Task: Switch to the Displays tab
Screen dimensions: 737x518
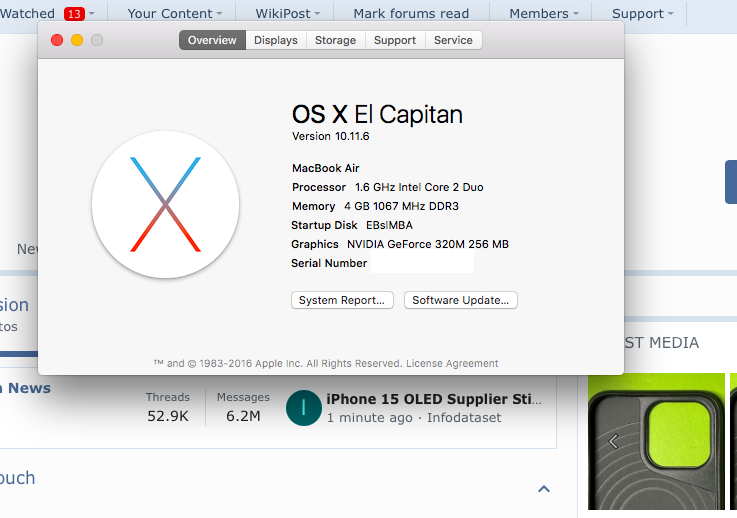Action: [276, 40]
